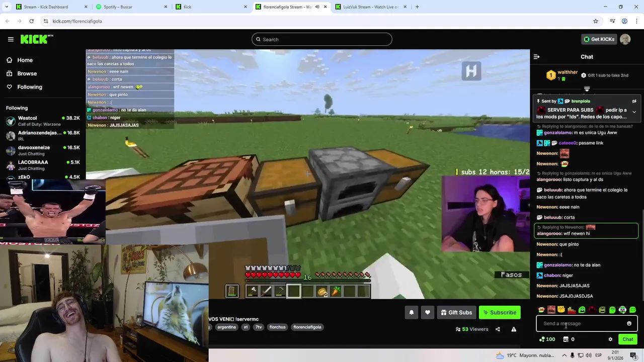The width and height of the screenshot is (644, 362).
Task: Reload the page
Action: (31, 21)
